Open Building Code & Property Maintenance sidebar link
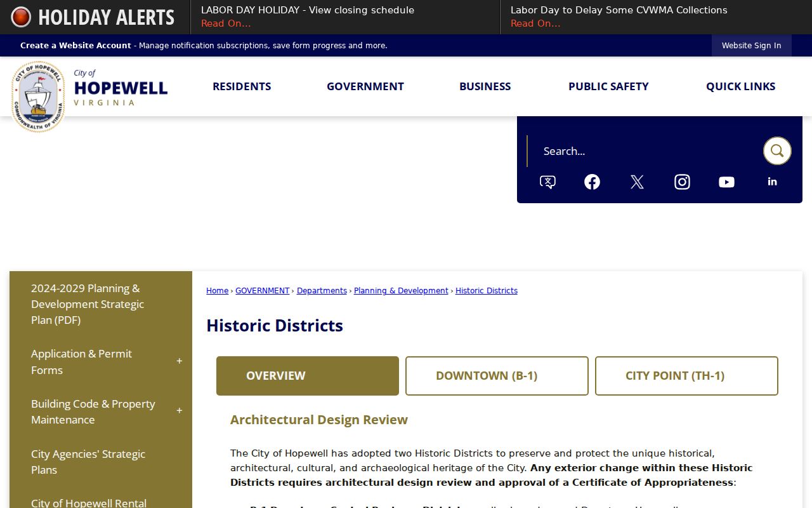 (93, 411)
